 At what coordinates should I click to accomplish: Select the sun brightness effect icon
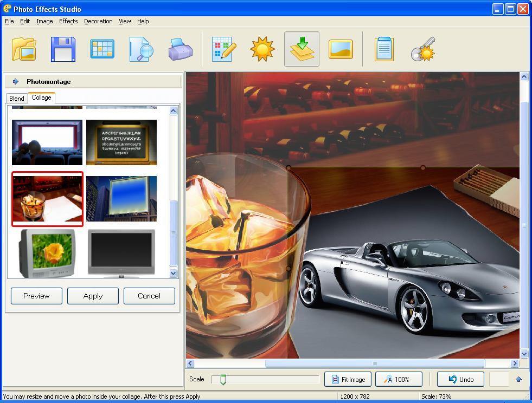click(x=262, y=49)
